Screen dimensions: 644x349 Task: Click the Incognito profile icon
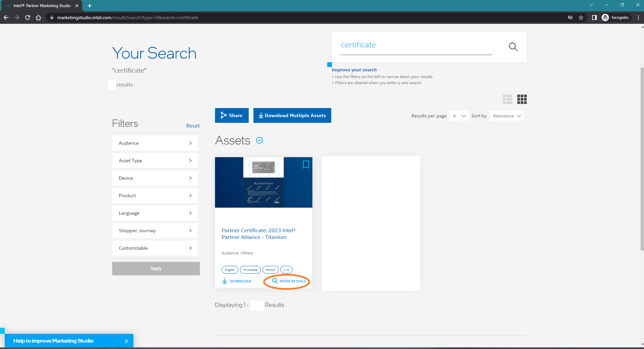[x=615, y=18]
